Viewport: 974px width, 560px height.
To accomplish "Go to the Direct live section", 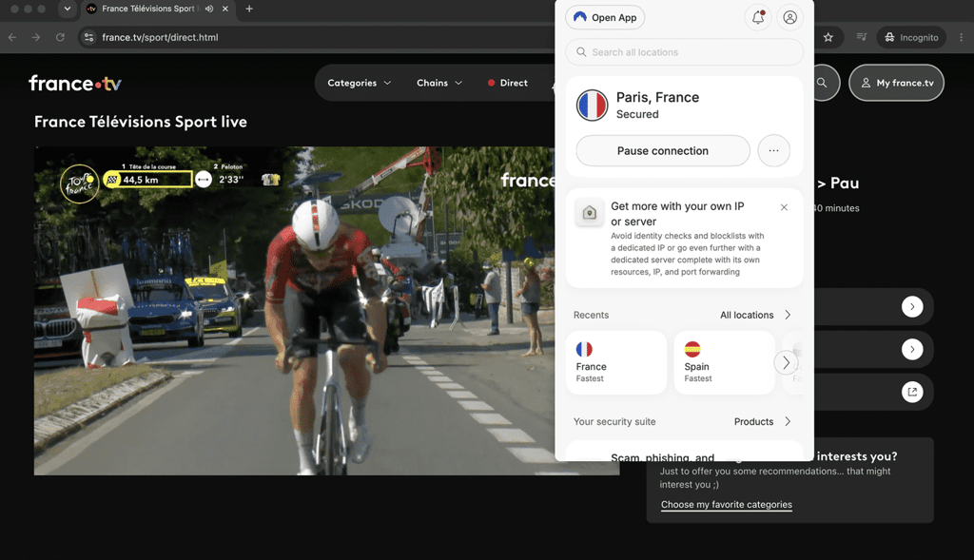I will point(508,83).
